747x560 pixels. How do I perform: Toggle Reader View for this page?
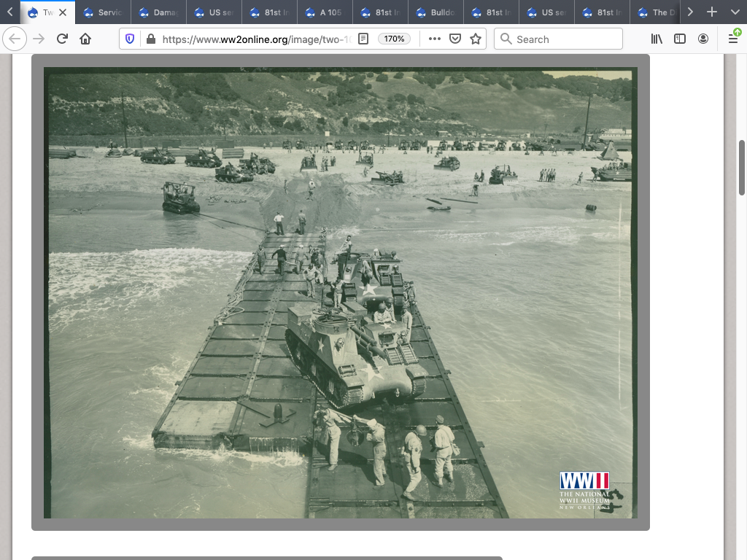coord(363,39)
